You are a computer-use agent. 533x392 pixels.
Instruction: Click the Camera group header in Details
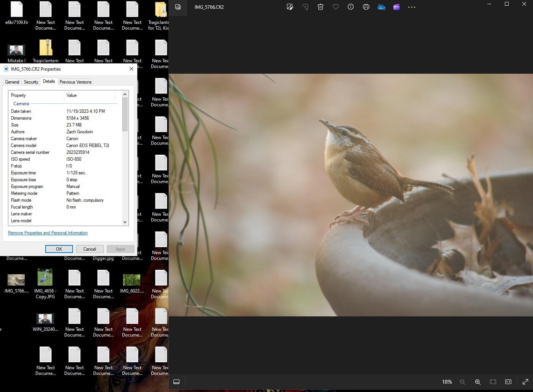(x=21, y=104)
